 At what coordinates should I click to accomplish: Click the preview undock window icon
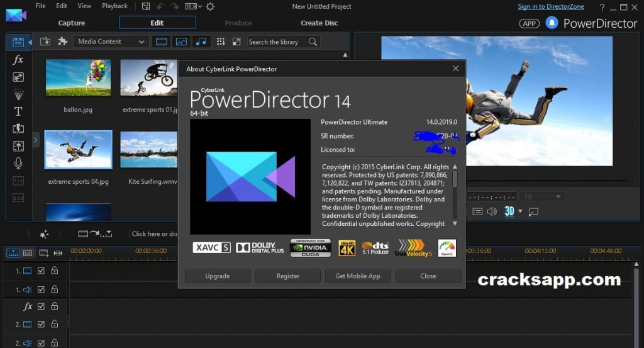pos(533,211)
